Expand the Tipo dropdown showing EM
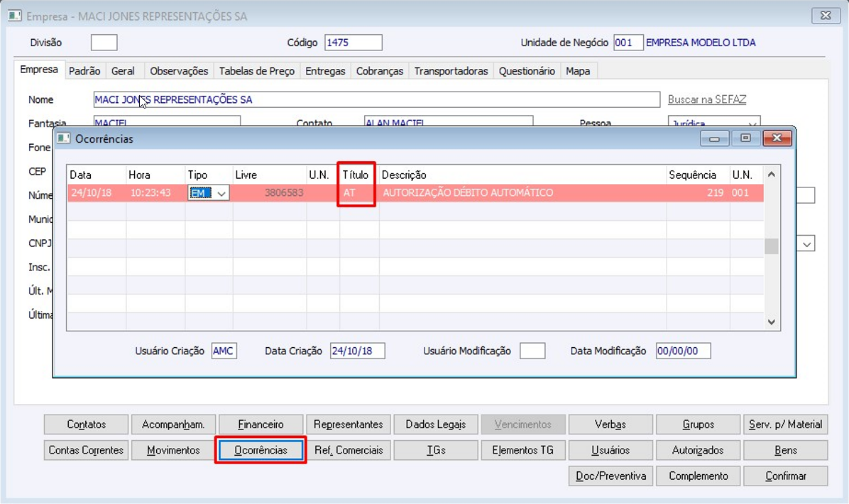 [221, 193]
